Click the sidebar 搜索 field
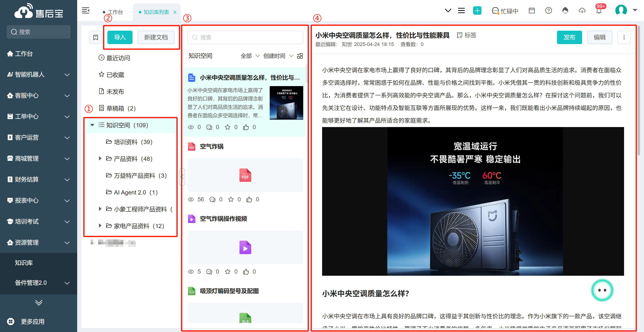Viewport: 644px width, 332px height. point(39,32)
